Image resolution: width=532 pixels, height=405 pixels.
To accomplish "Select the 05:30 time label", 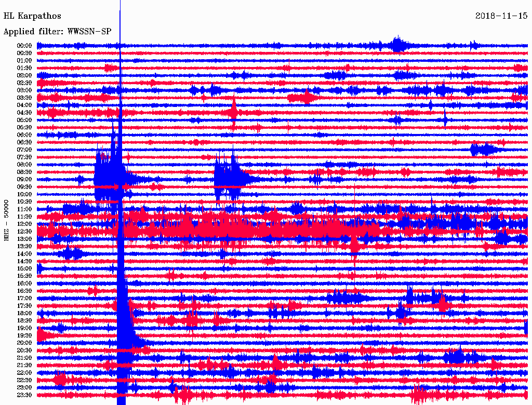I will click(x=24, y=127).
